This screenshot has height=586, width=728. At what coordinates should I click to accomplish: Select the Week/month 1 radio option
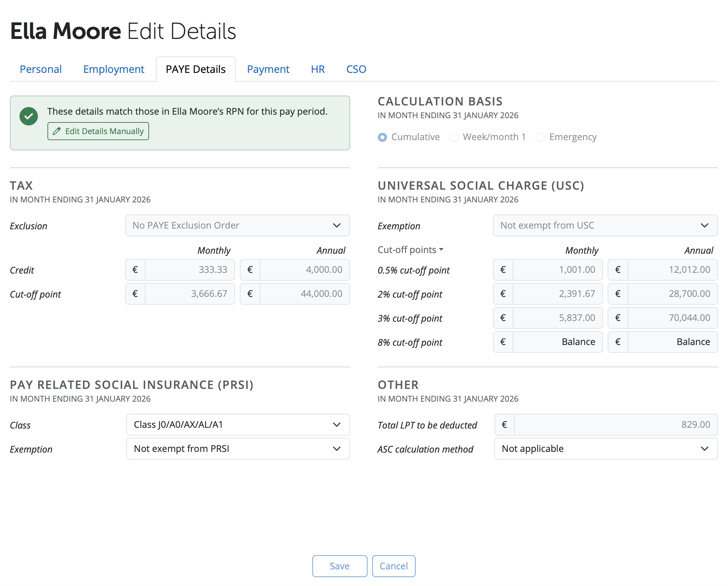coord(454,137)
